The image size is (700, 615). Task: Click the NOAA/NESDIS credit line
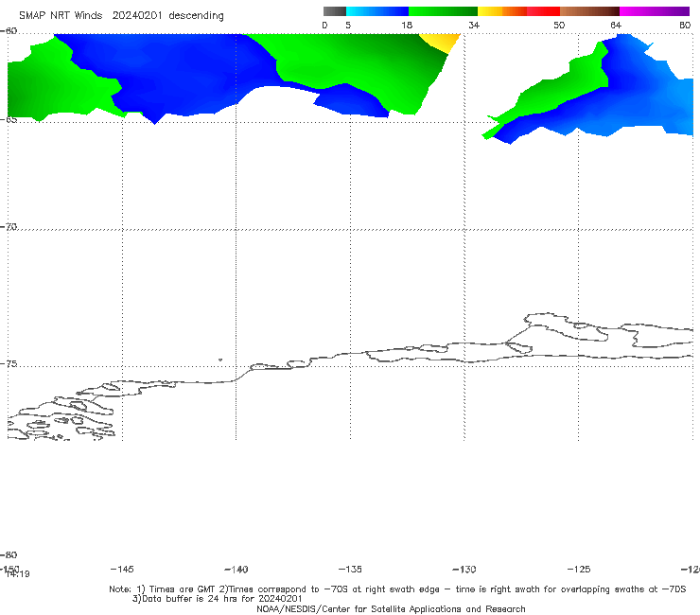pyautogui.click(x=391, y=608)
